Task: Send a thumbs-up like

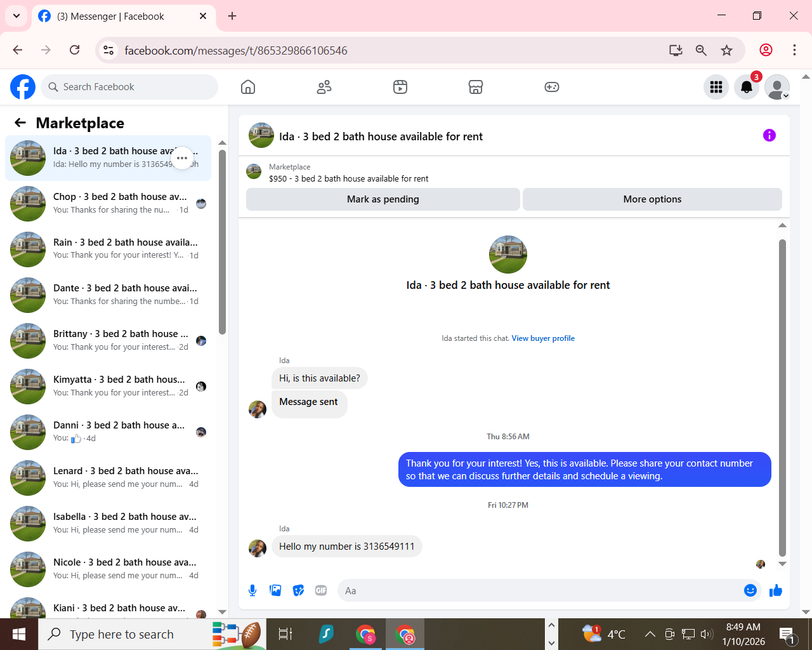Action: coord(776,590)
